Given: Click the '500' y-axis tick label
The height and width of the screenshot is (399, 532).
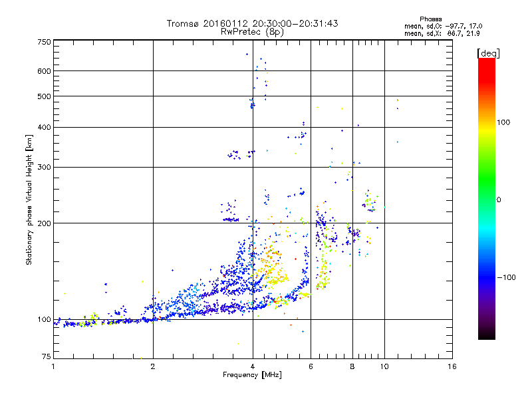Looking at the screenshot, I should (44, 96).
